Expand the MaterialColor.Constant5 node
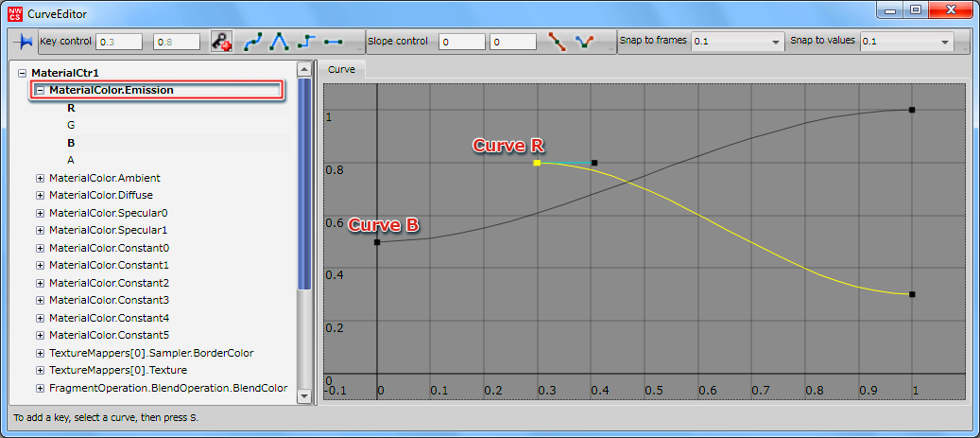The image size is (980, 438). click(x=41, y=336)
